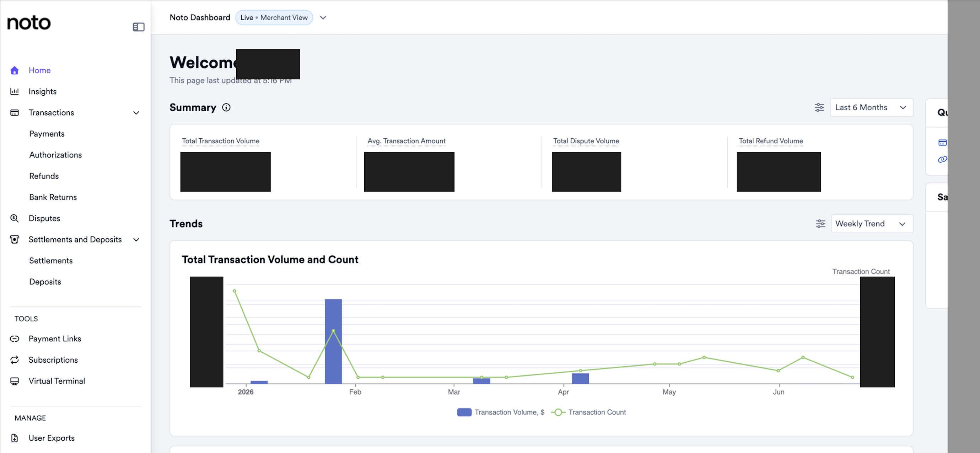
Task: Open User Exports page
Action: [x=52, y=438]
